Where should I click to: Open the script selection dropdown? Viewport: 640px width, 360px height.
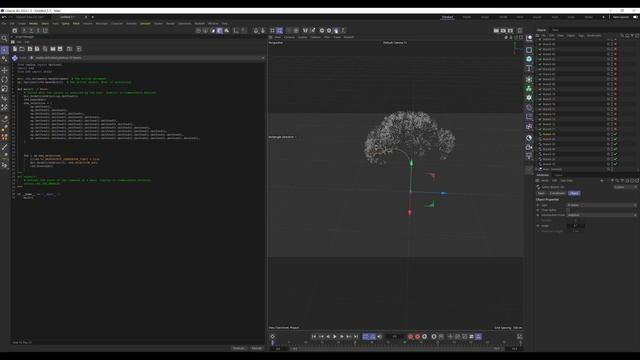(x=147, y=58)
